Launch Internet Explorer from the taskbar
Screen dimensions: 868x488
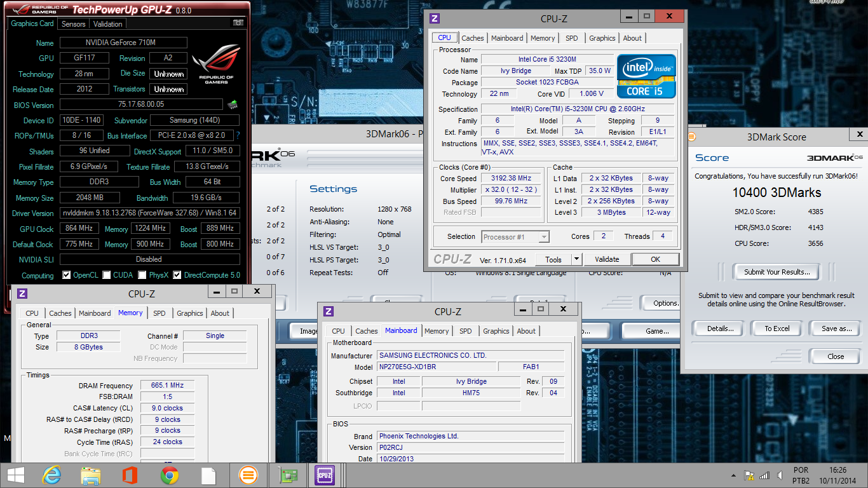tap(51, 475)
